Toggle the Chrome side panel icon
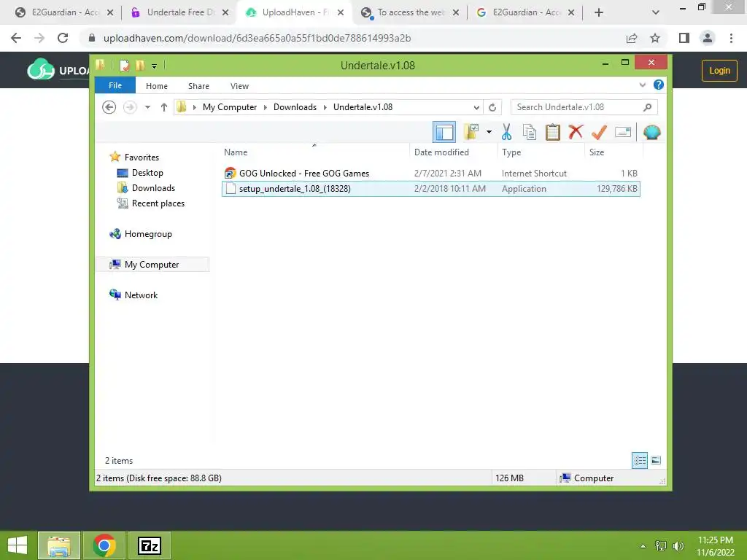The width and height of the screenshot is (747, 560). tap(684, 38)
